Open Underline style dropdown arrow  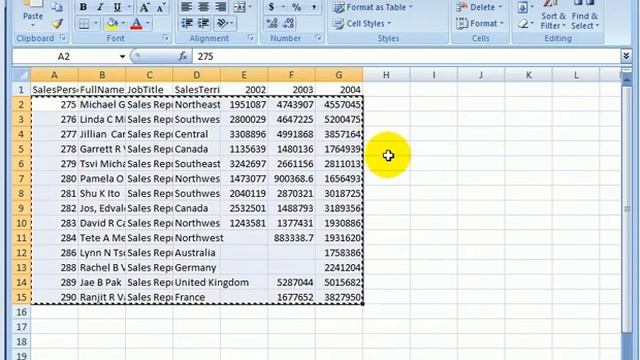point(129,7)
